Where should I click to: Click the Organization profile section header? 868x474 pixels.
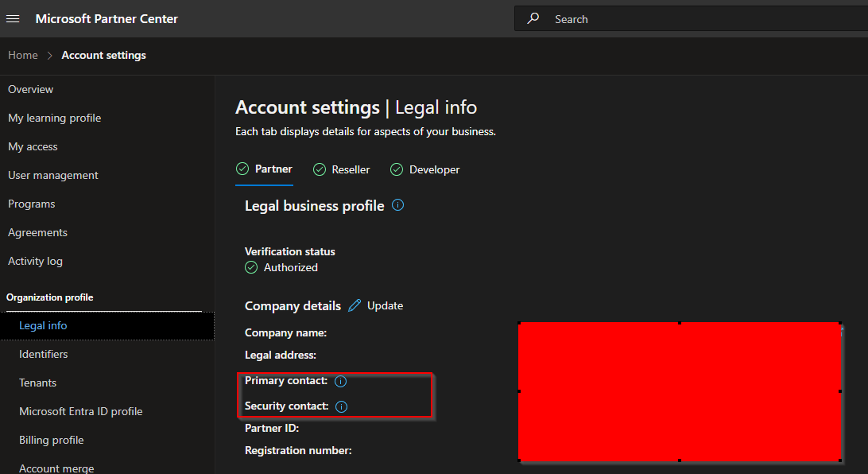[49, 297]
